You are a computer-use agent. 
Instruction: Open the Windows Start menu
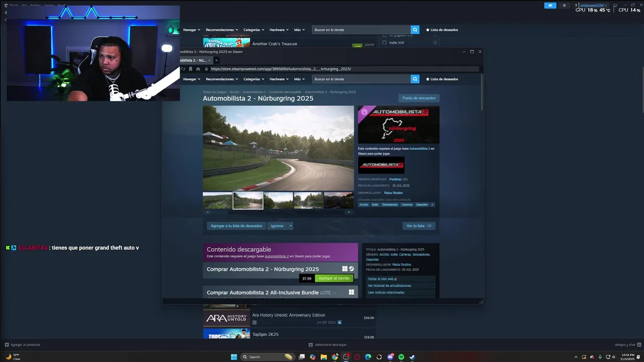[x=234, y=357]
